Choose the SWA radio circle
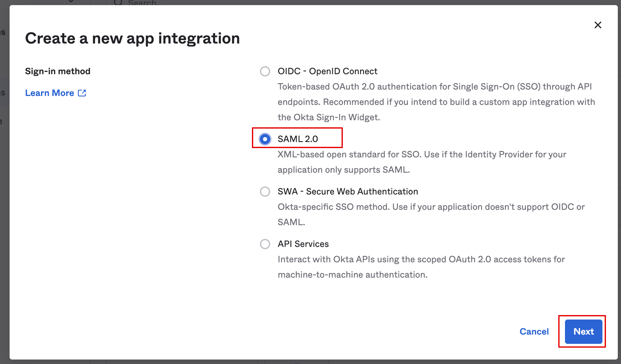Image resolution: width=621 pixels, height=364 pixels. [265, 192]
